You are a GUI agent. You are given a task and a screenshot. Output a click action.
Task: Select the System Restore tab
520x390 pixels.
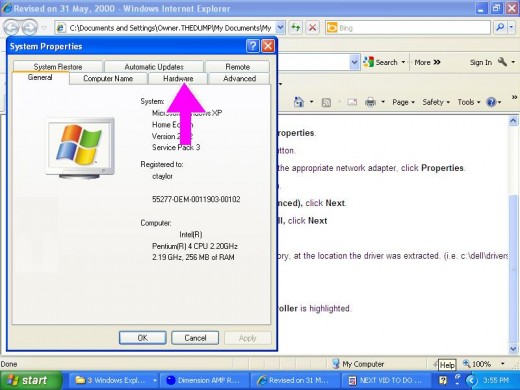(x=58, y=66)
